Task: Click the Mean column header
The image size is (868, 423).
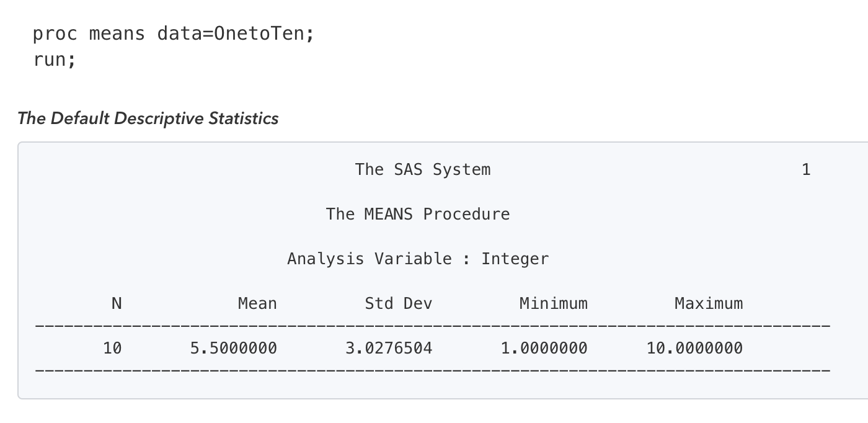Action: coord(257,303)
